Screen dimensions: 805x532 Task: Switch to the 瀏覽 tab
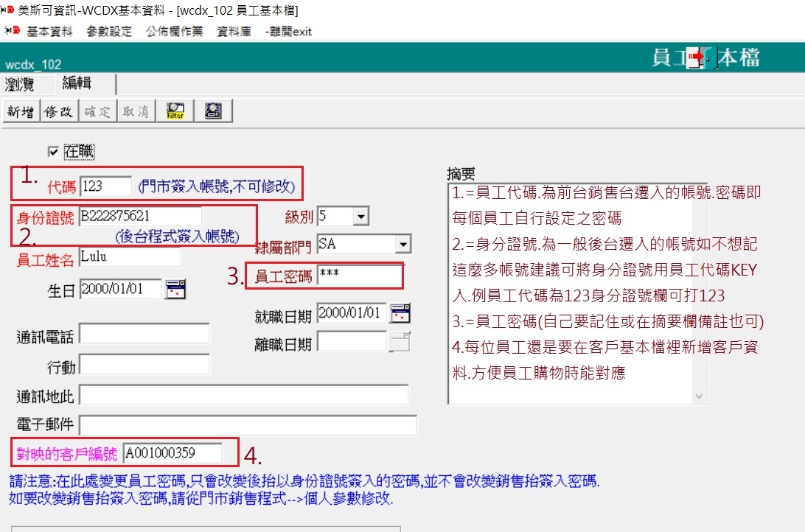click(x=20, y=84)
